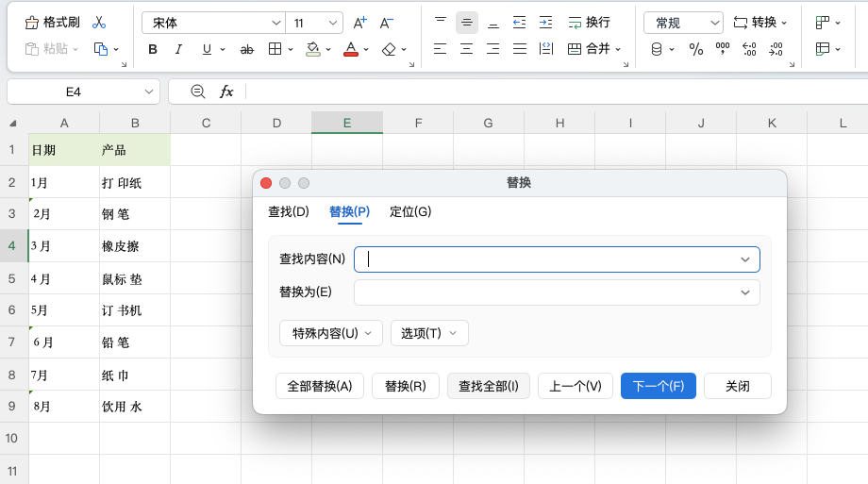The width and height of the screenshot is (868, 484).
Task: Toggle Underline formatting
Action: [207, 49]
